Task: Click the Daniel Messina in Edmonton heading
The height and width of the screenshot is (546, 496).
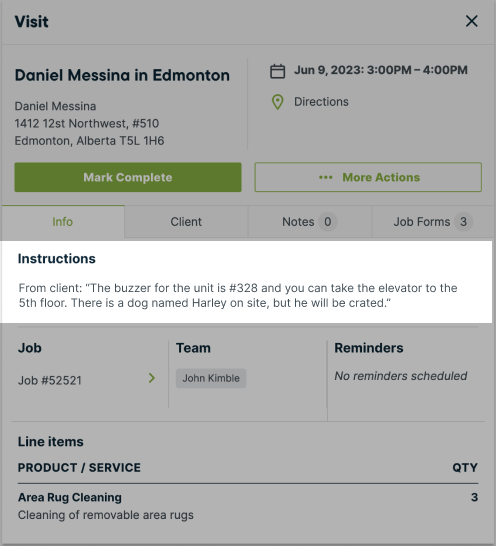Action: coord(122,75)
